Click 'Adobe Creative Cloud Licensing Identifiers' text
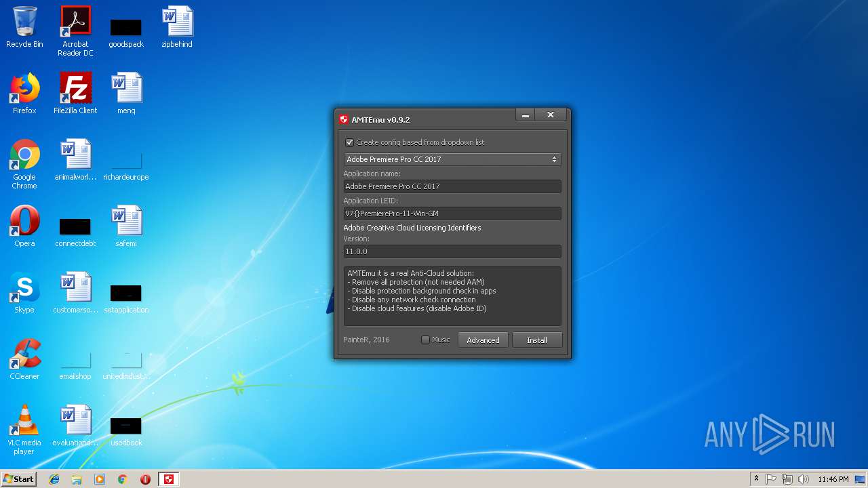This screenshot has height=488, width=868. (412, 228)
